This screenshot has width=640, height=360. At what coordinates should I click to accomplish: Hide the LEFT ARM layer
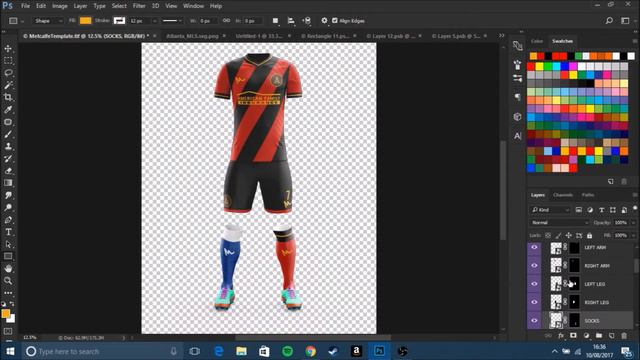pos(534,247)
